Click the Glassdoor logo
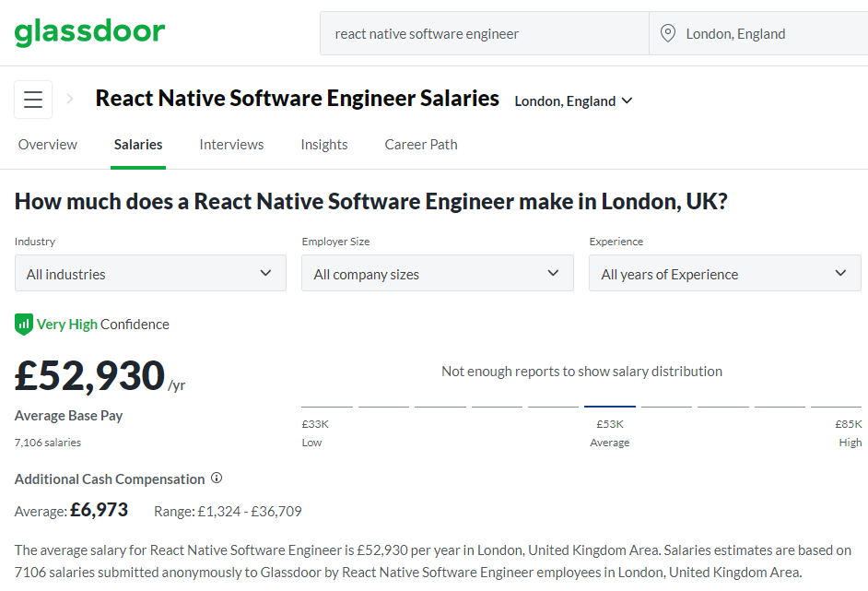 click(89, 32)
